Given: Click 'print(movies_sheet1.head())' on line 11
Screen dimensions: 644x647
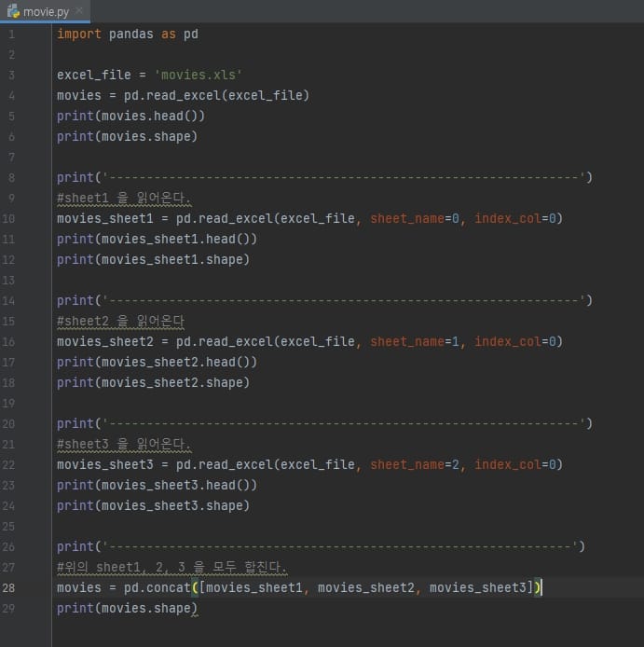Looking at the screenshot, I should coord(157,240).
